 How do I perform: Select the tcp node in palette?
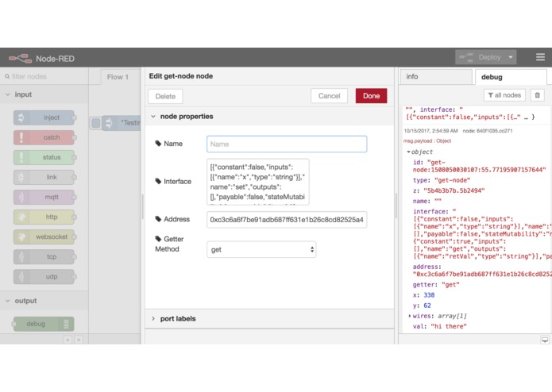(44, 256)
